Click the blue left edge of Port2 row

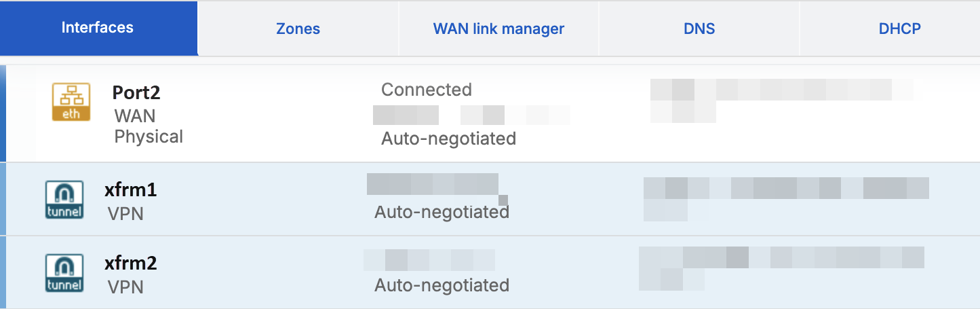pos(3,113)
